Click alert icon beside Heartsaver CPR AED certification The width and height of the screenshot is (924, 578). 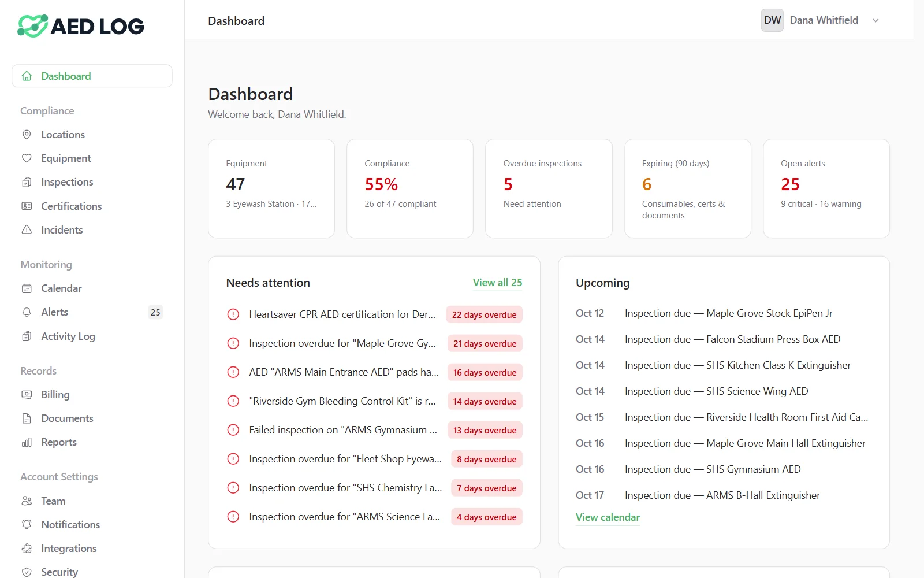tap(233, 314)
